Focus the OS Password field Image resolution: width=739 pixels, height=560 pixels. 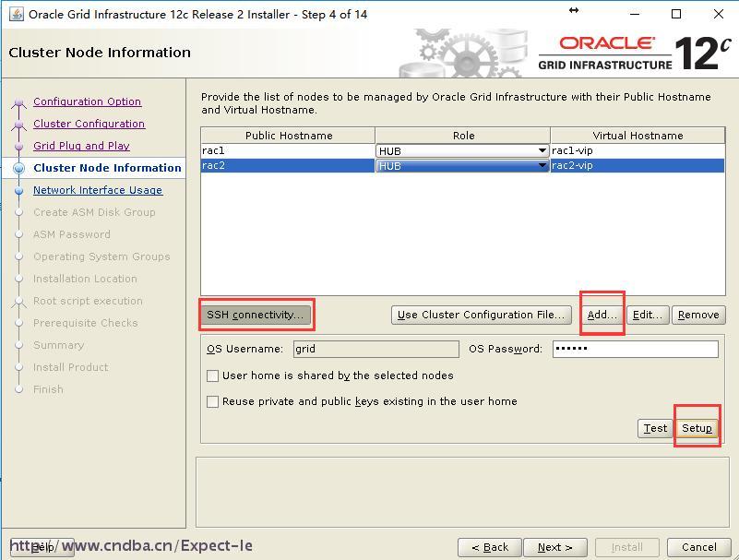[x=636, y=349]
